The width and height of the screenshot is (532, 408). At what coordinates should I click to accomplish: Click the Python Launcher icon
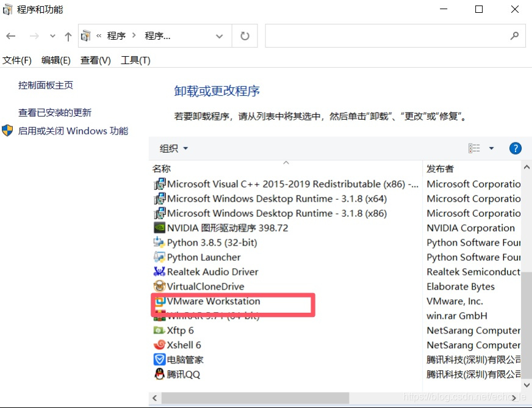pyautogui.click(x=159, y=257)
